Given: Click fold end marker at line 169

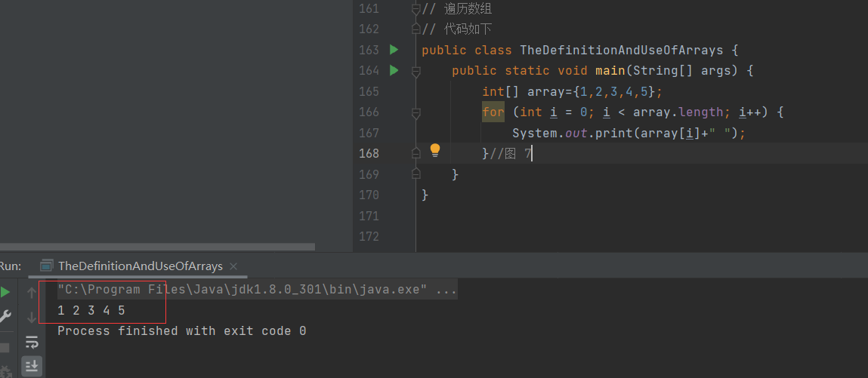Looking at the screenshot, I should pos(416,174).
